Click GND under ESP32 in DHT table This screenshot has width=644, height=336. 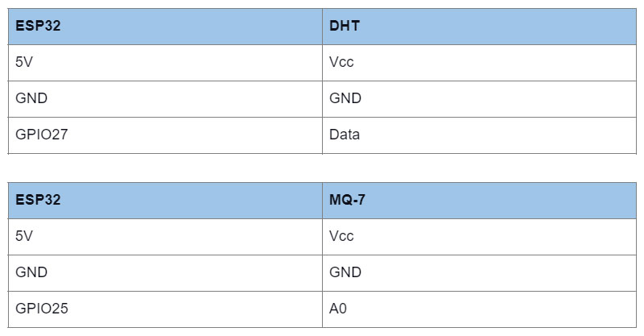tap(165, 98)
